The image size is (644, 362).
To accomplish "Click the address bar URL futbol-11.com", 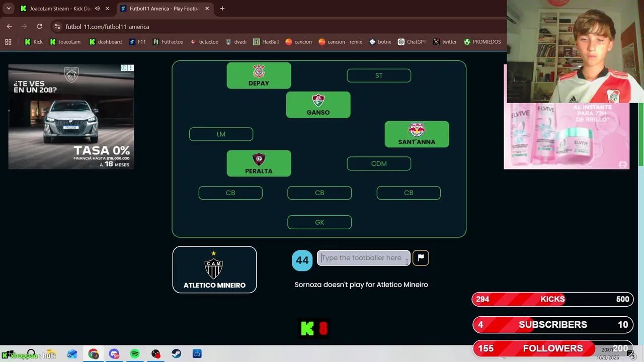I will [107, 27].
